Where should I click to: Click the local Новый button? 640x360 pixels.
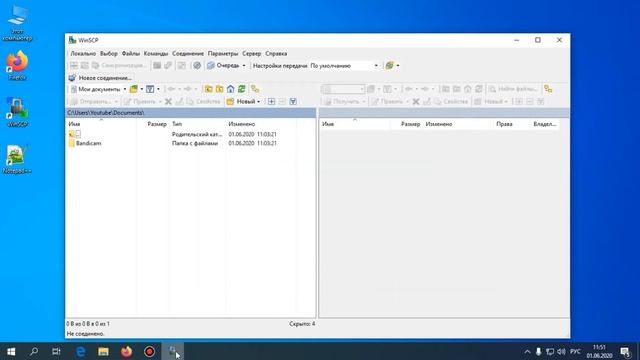coord(241,102)
